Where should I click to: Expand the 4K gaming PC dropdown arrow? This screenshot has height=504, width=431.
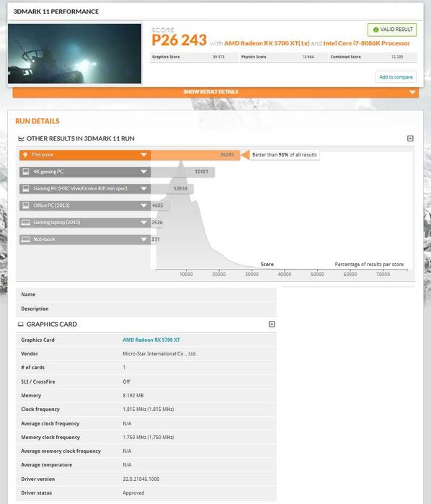point(143,172)
